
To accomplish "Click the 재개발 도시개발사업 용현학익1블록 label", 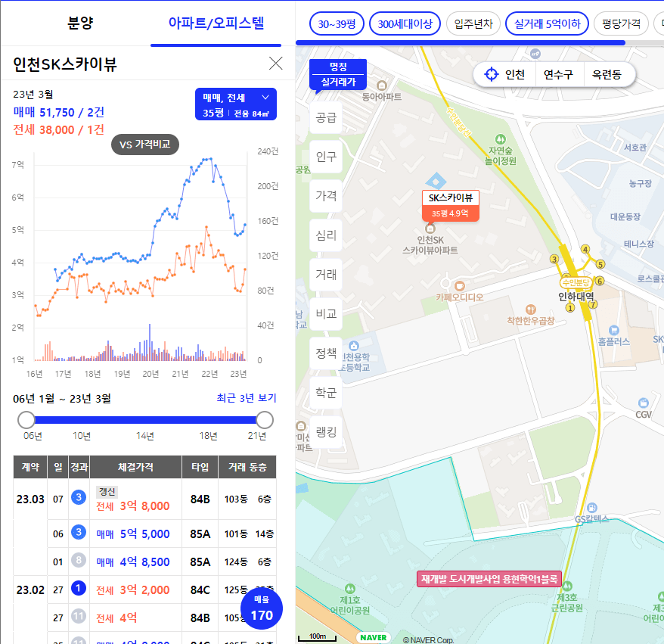I will coord(489,579).
